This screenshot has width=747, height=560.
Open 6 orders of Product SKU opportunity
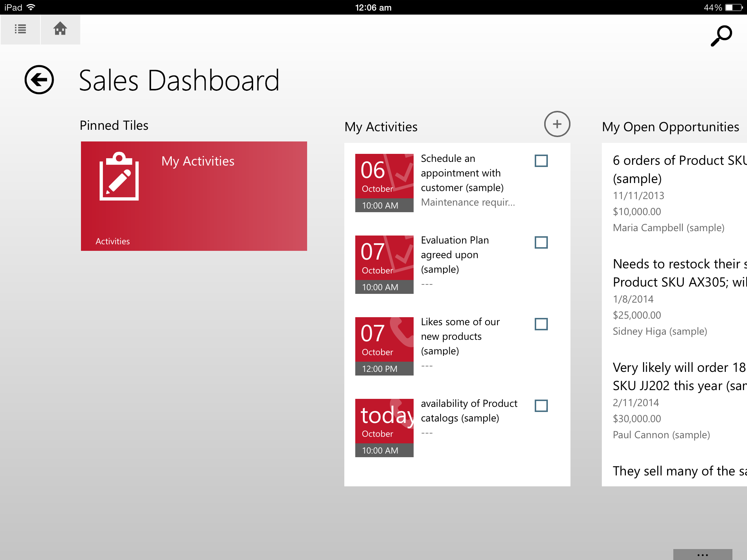[678, 169]
